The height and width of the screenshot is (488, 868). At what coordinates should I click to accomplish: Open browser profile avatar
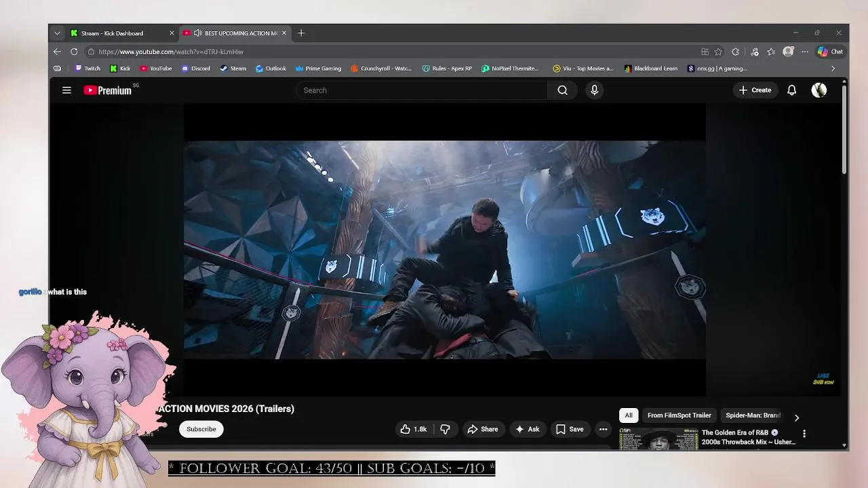(788, 52)
